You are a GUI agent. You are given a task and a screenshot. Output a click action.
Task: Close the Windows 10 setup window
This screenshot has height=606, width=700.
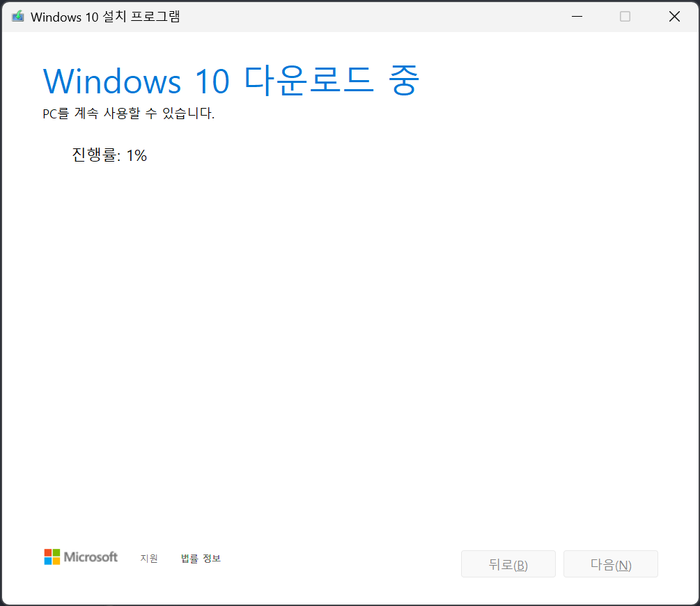click(x=674, y=17)
